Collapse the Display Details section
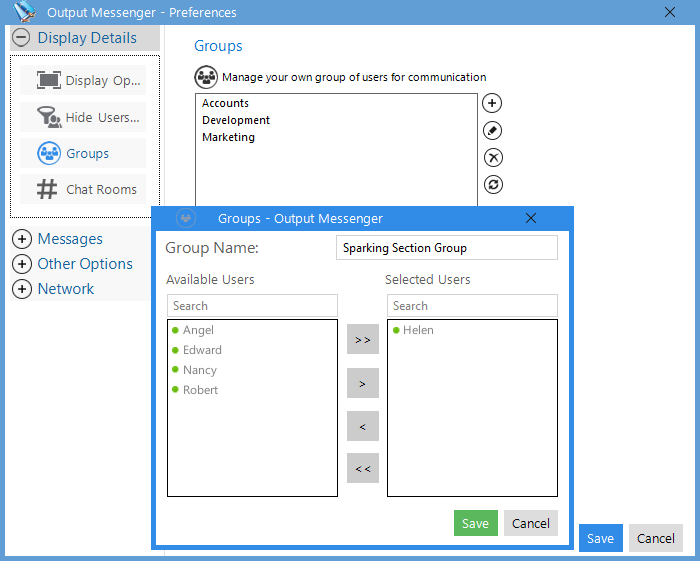 pos(21,38)
